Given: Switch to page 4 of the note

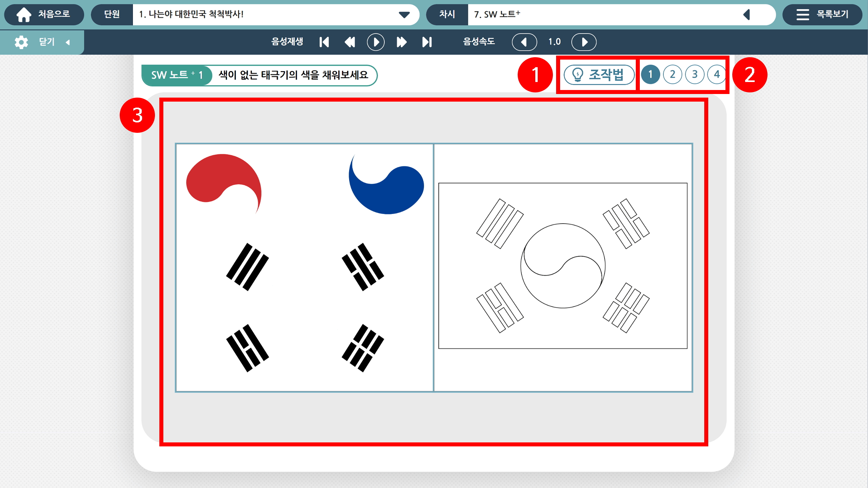Looking at the screenshot, I should click(717, 74).
